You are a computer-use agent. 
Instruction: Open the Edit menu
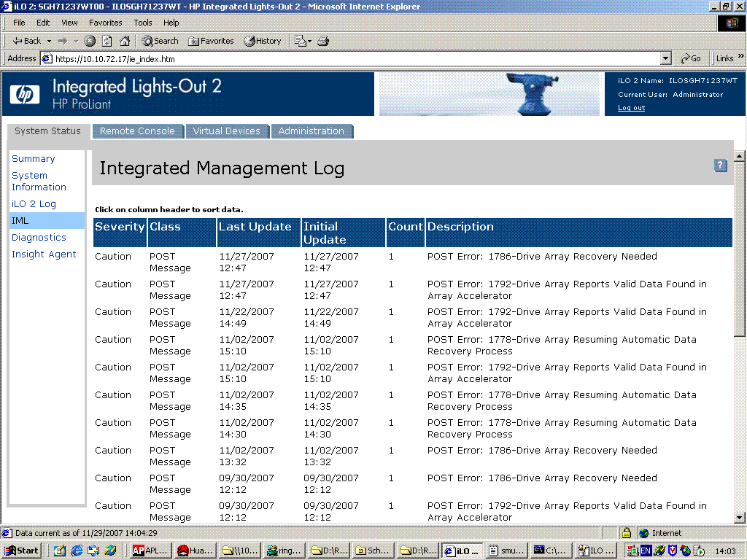(x=43, y=23)
